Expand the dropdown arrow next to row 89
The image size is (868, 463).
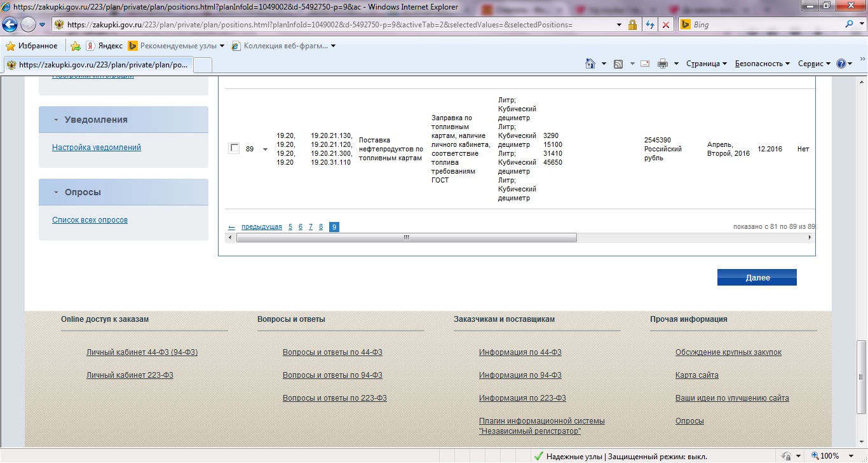click(x=265, y=149)
